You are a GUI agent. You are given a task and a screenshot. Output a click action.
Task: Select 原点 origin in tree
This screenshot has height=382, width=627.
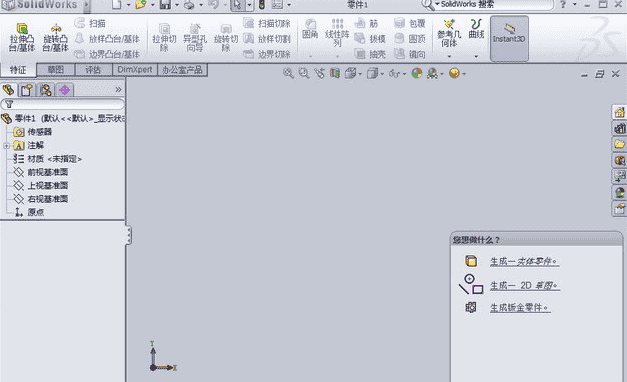(30, 212)
